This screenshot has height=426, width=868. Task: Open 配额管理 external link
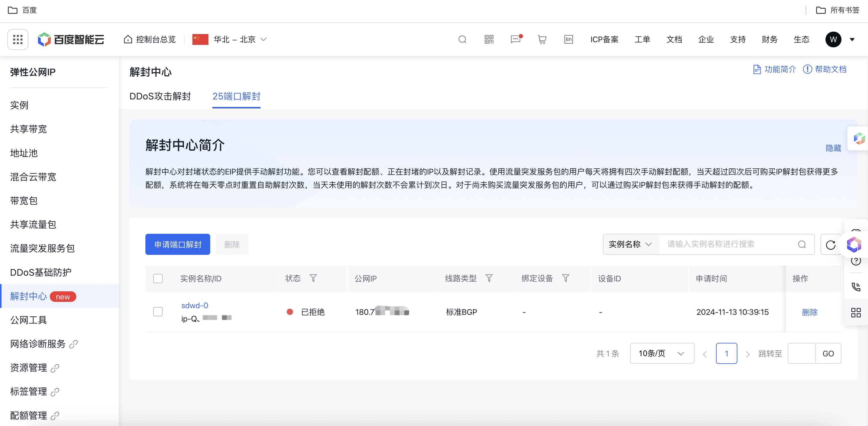[34, 415]
